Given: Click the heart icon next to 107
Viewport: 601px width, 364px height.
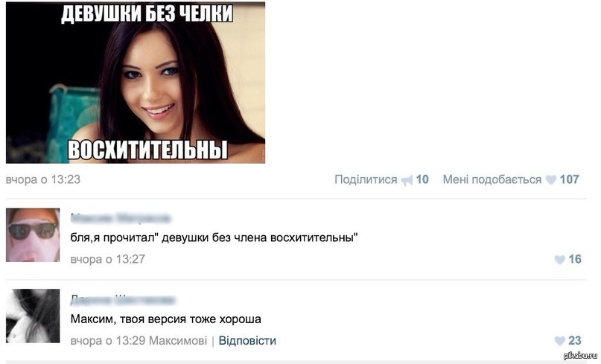Looking at the screenshot, I should click(551, 179).
